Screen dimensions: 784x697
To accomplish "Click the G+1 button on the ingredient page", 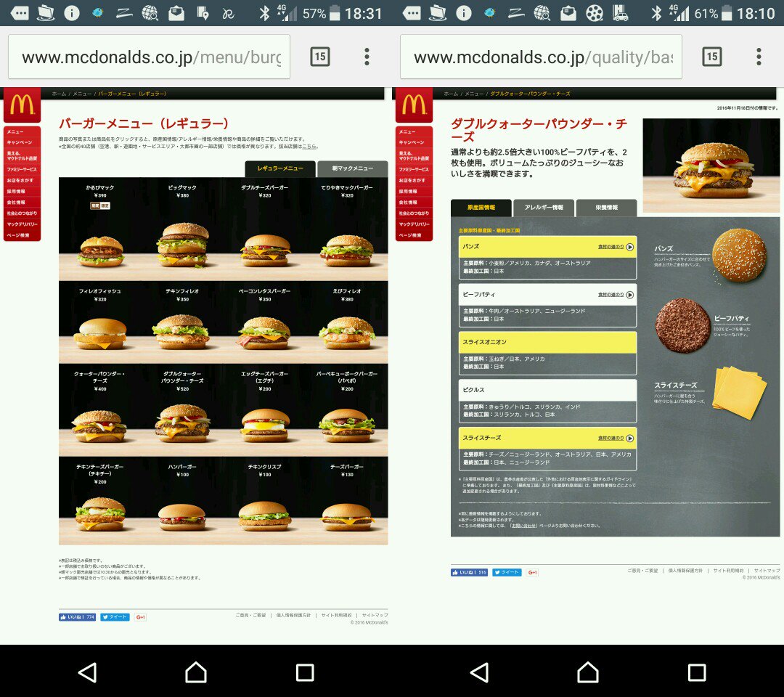I will [x=533, y=573].
